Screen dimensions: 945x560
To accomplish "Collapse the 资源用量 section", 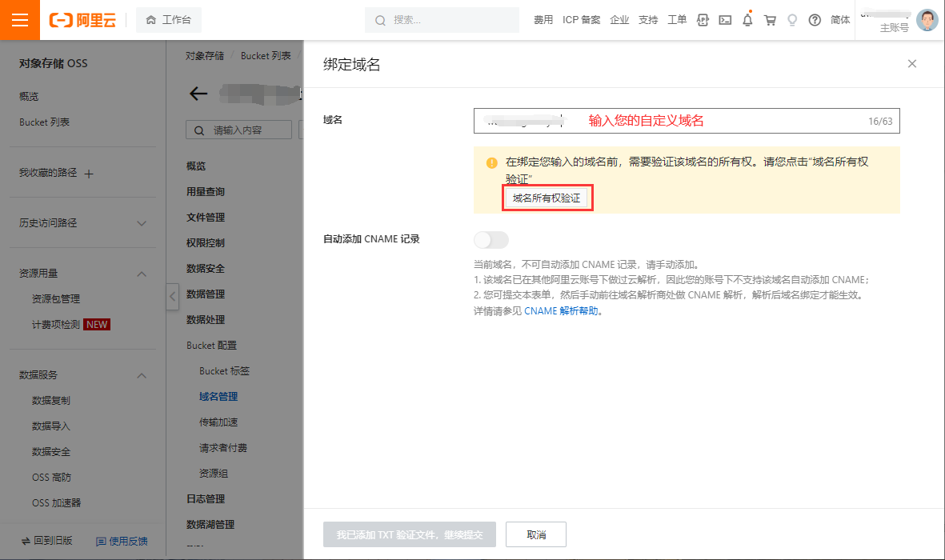I will coord(142,274).
